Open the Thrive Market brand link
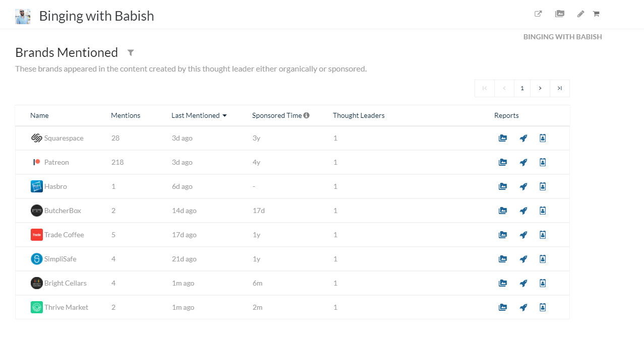This screenshot has height=345, width=644. (66, 307)
